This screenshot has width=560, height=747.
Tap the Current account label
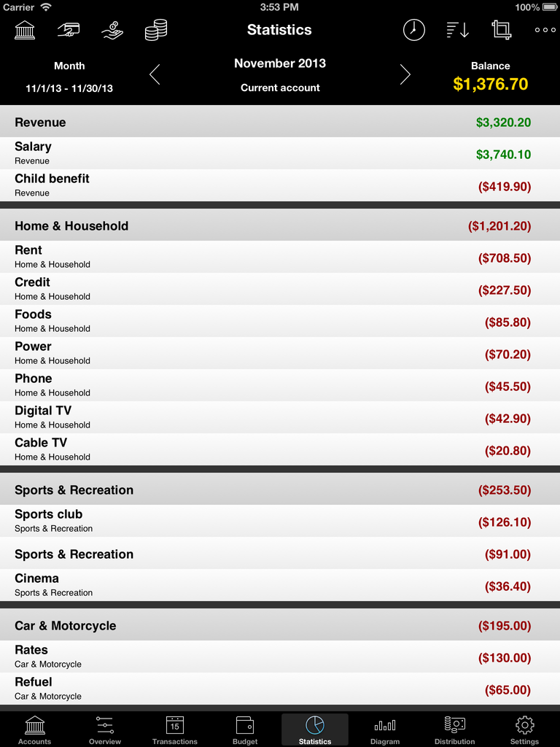point(280,88)
